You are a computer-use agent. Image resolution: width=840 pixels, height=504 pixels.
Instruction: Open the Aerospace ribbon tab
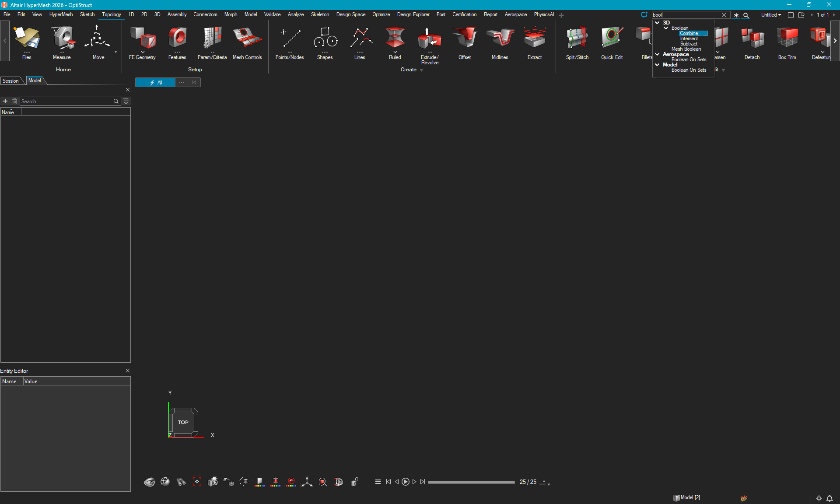tap(515, 14)
